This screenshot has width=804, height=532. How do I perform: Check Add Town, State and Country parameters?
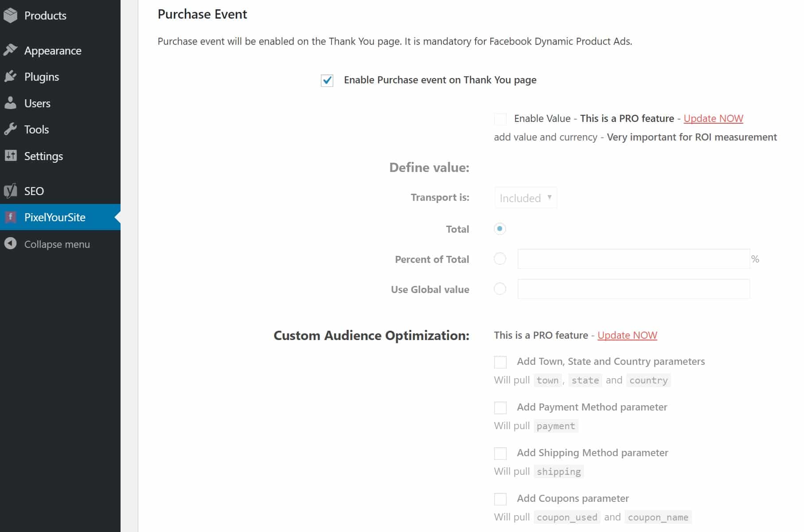pos(500,362)
